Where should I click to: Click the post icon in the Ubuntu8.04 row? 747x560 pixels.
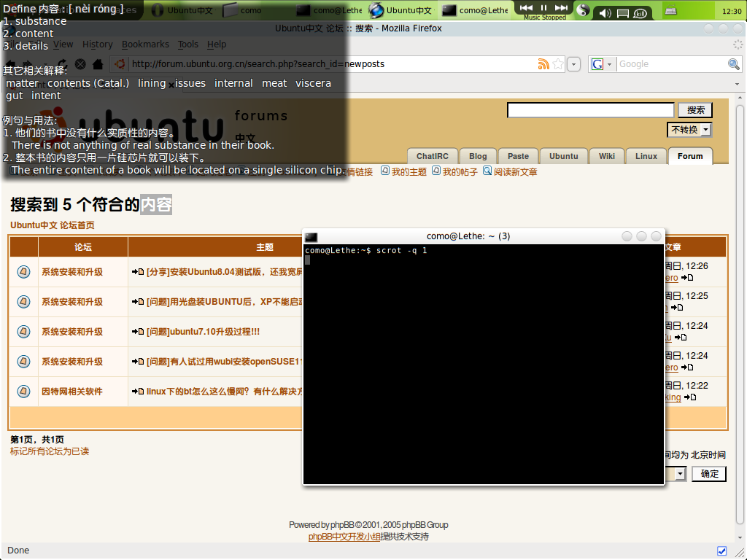point(23,272)
